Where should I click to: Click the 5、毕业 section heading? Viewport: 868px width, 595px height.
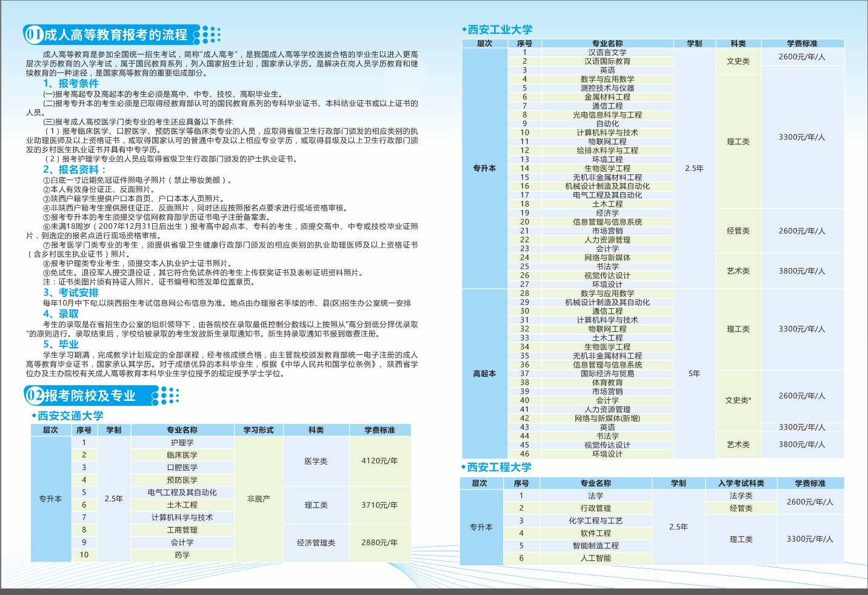point(61,344)
